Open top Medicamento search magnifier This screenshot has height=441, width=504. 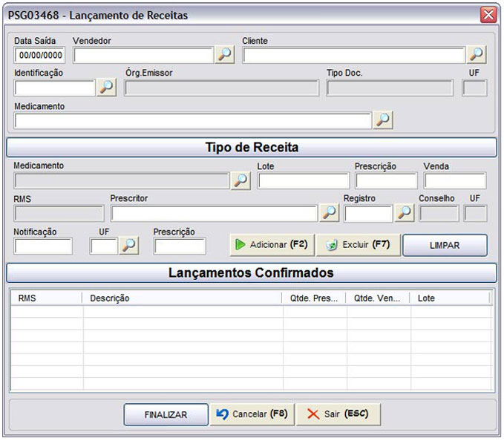pos(383,120)
